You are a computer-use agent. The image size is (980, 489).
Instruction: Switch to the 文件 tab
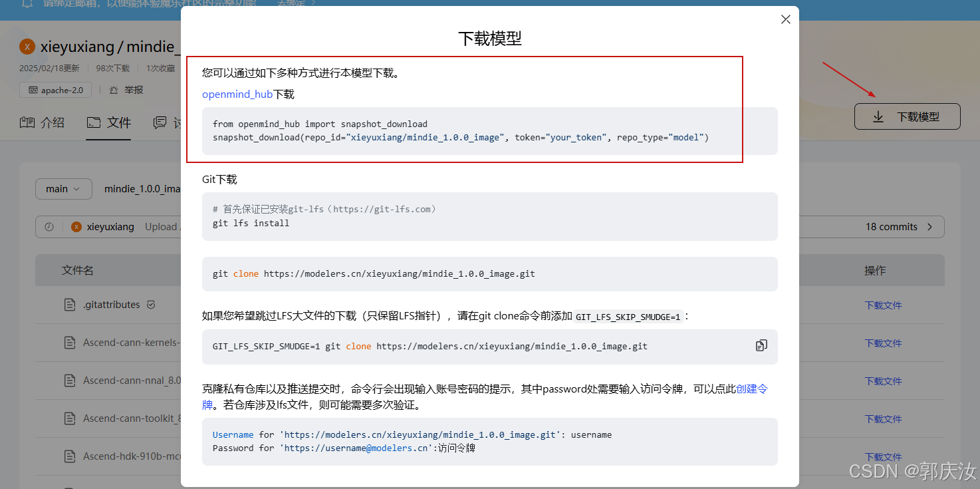point(109,122)
